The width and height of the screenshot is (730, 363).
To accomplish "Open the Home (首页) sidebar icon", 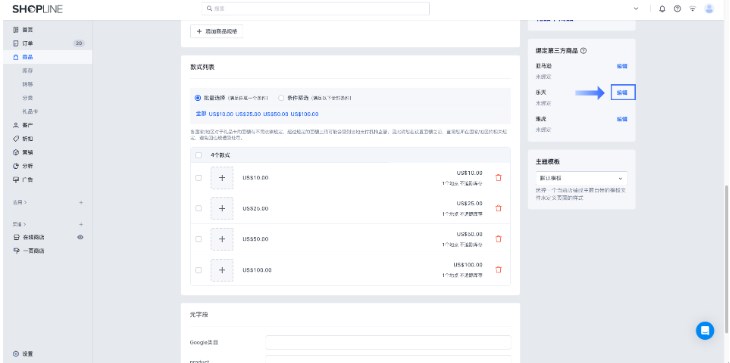I will click(x=16, y=30).
